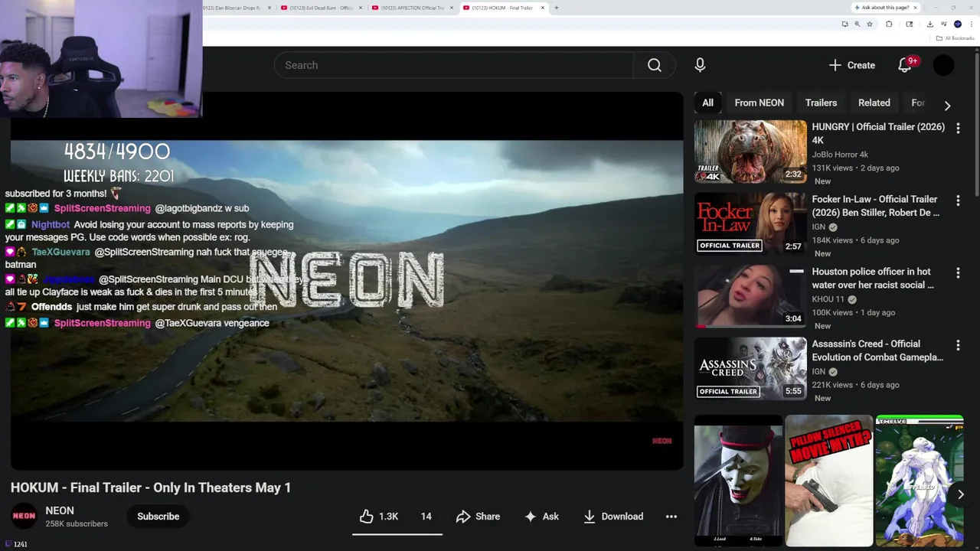Open options menu for Focker In-Law video
980x551 pixels.
(x=958, y=201)
